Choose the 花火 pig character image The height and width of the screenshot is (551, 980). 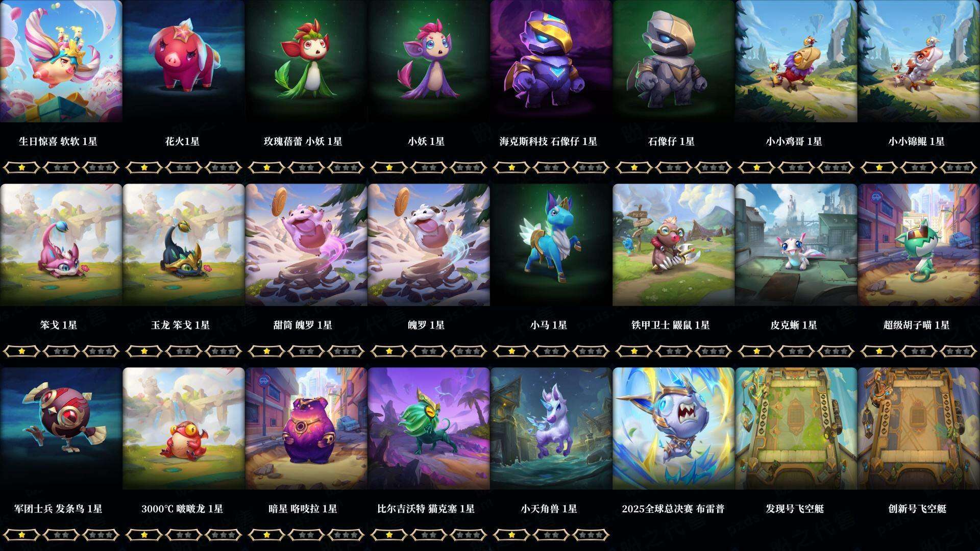tap(184, 61)
